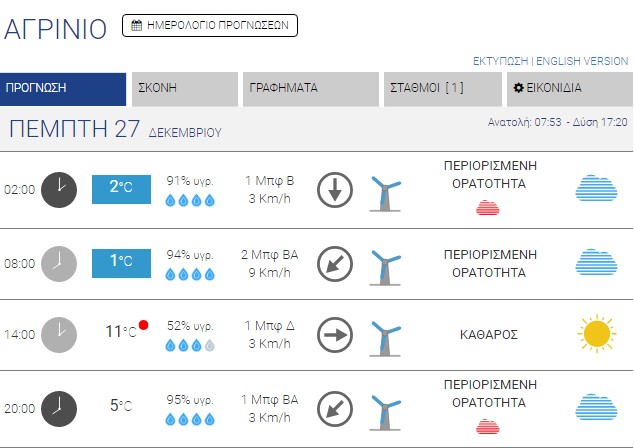
Task: Click the ΠΕΜΠΤΗ 27 date heading
Action: click(74, 129)
